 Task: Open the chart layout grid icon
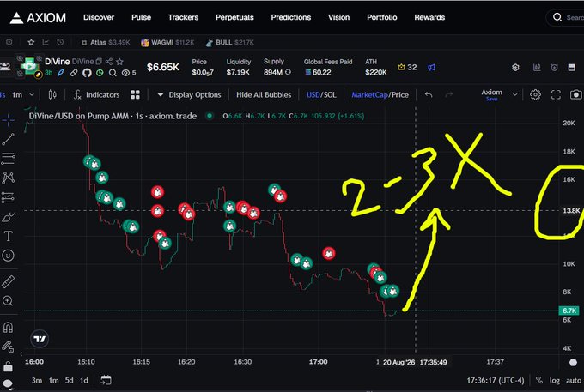coord(135,95)
